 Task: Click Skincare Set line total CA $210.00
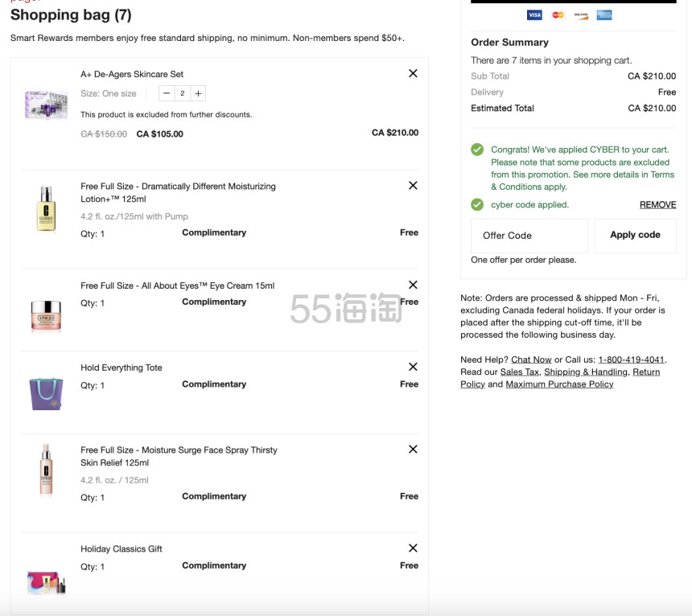click(395, 133)
